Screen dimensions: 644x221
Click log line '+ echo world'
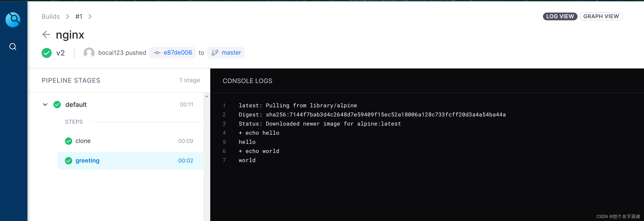pos(259,151)
